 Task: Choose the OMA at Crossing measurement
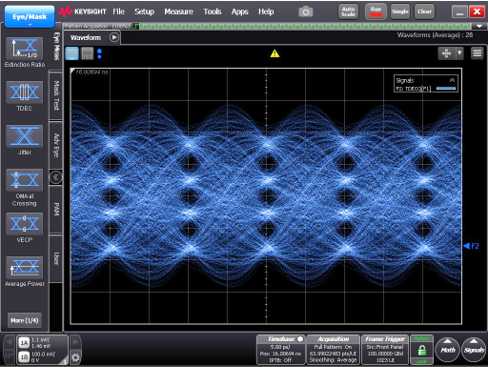tap(24, 180)
